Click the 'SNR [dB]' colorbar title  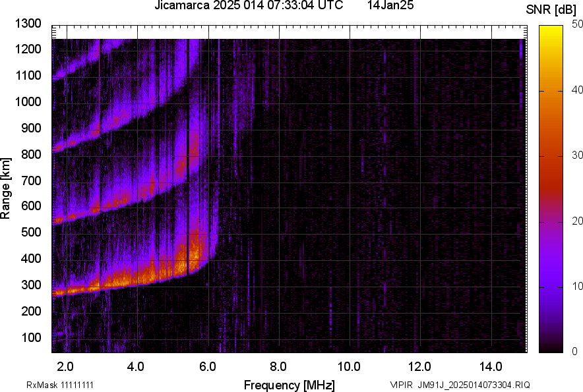pyautogui.click(x=551, y=10)
